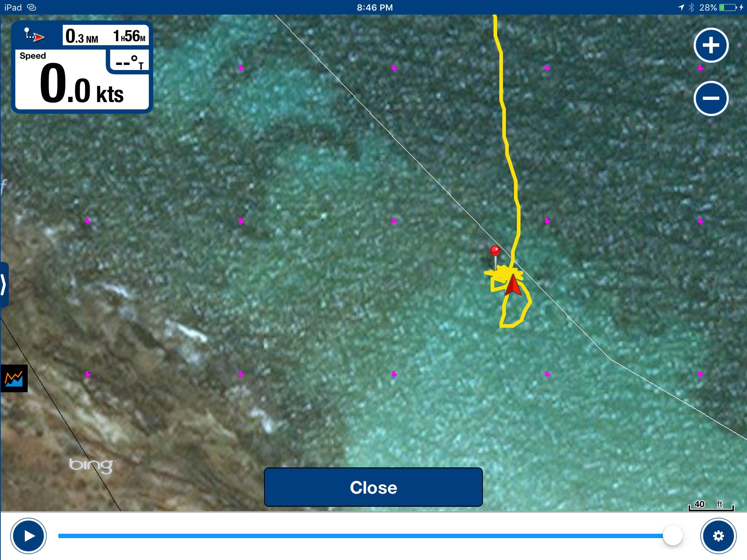Click the Bing logo watermark
The width and height of the screenshot is (747, 560).
pyautogui.click(x=91, y=465)
